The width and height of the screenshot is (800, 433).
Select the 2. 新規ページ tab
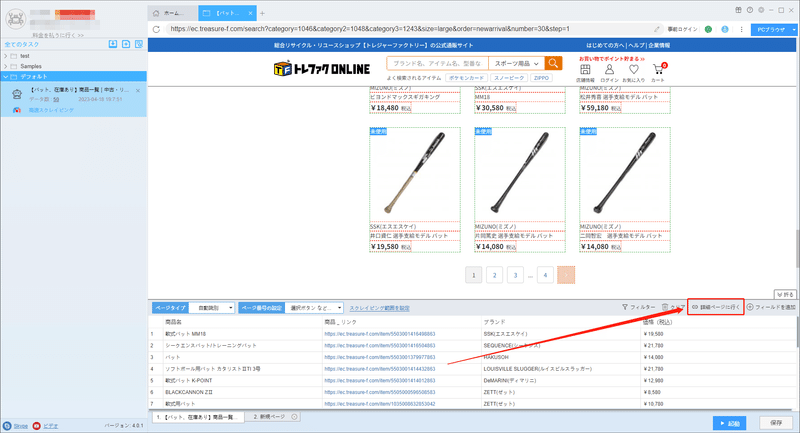click(x=274, y=417)
